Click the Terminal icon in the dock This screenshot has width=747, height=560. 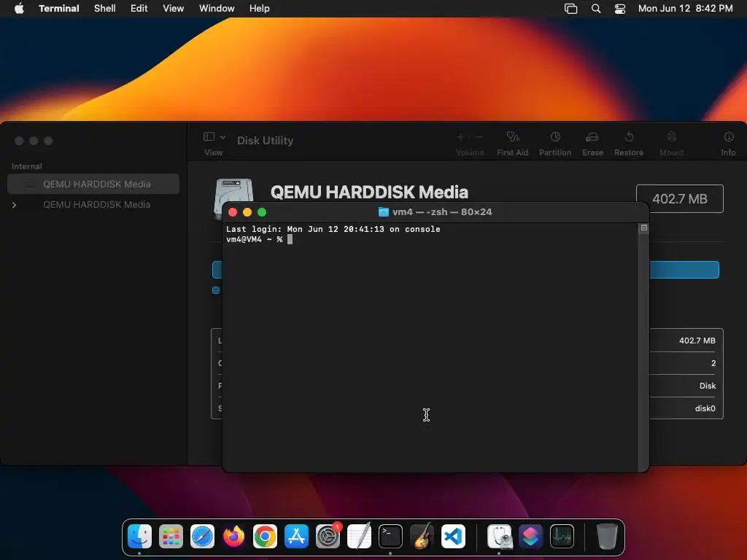(x=391, y=536)
